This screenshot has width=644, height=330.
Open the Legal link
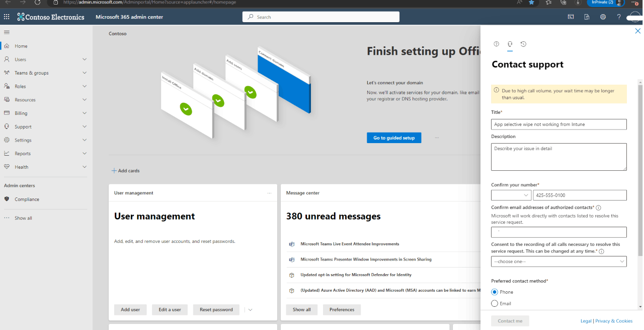coord(586,321)
